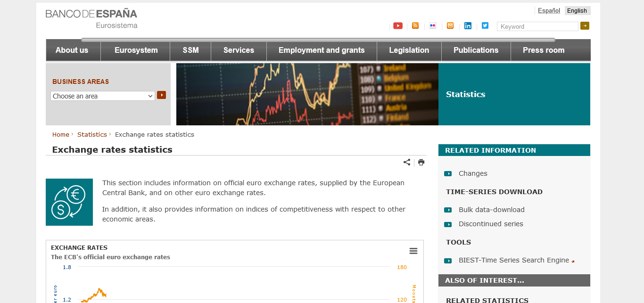Click the email subscription envelope icon
This screenshot has width=644, height=303.
[x=450, y=26]
